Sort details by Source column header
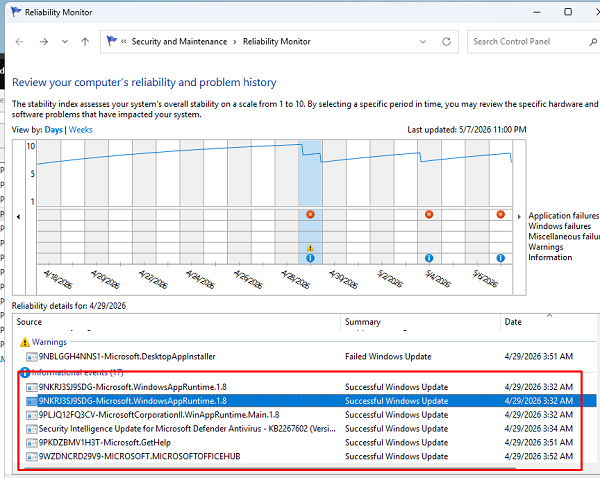600x478 pixels. pos(176,322)
